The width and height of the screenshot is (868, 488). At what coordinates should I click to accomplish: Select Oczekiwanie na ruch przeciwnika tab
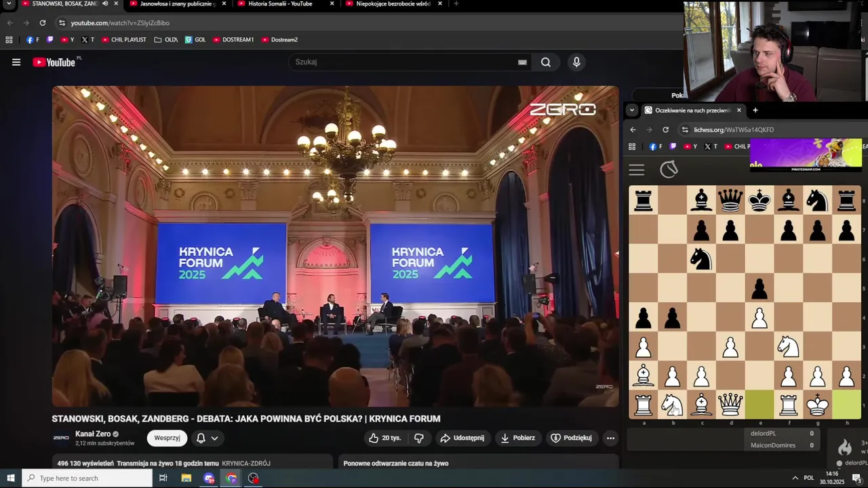[x=692, y=110]
